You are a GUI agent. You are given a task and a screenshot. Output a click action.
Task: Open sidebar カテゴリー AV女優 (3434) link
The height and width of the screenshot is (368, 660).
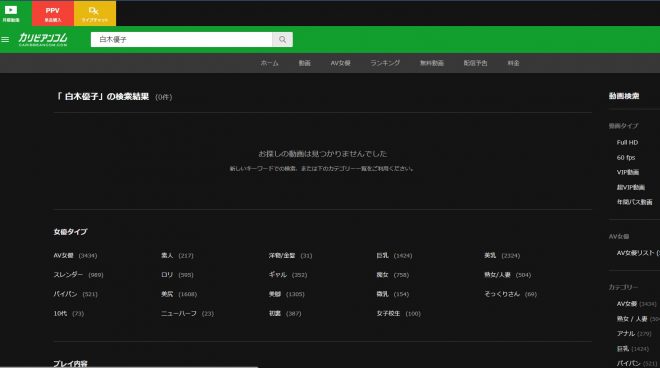[636, 304]
